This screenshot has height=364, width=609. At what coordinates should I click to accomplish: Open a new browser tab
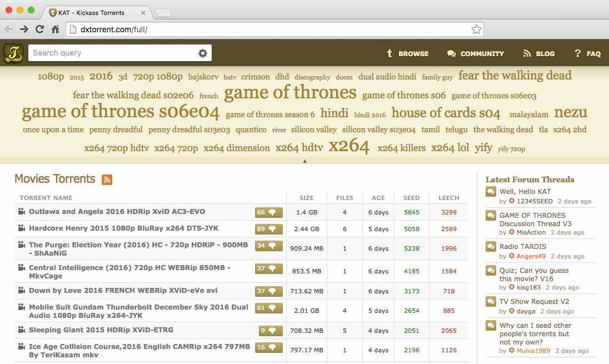163,13
